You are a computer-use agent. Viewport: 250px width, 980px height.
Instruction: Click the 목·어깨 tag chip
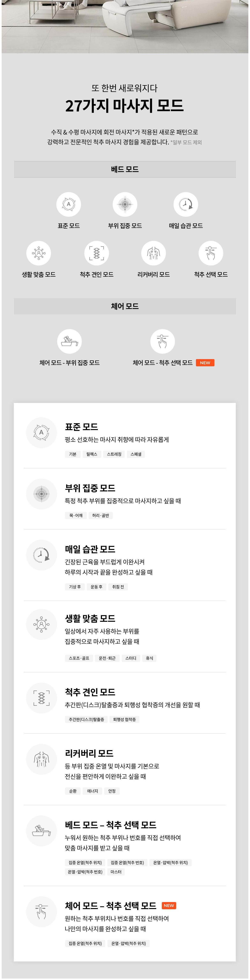tap(76, 515)
